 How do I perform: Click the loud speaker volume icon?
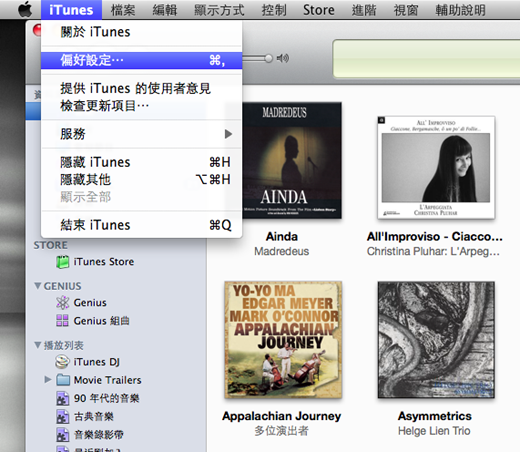pyautogui.click(x=283, y=58)
